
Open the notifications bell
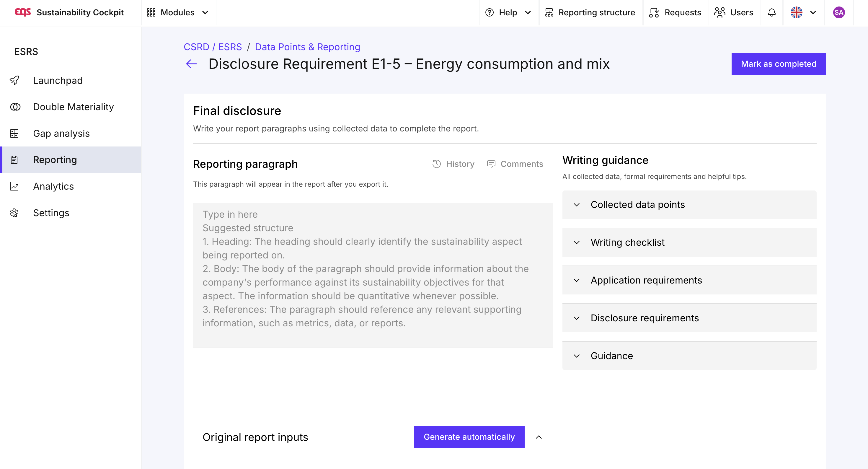click(x=772, y=12)
